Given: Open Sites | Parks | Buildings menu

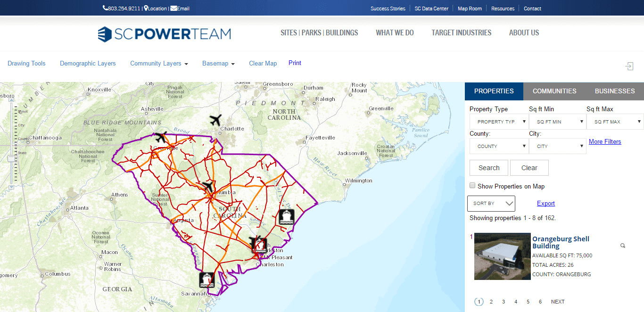Looking at the screenshot, I should pyautogui.click(x=319, y=33).
